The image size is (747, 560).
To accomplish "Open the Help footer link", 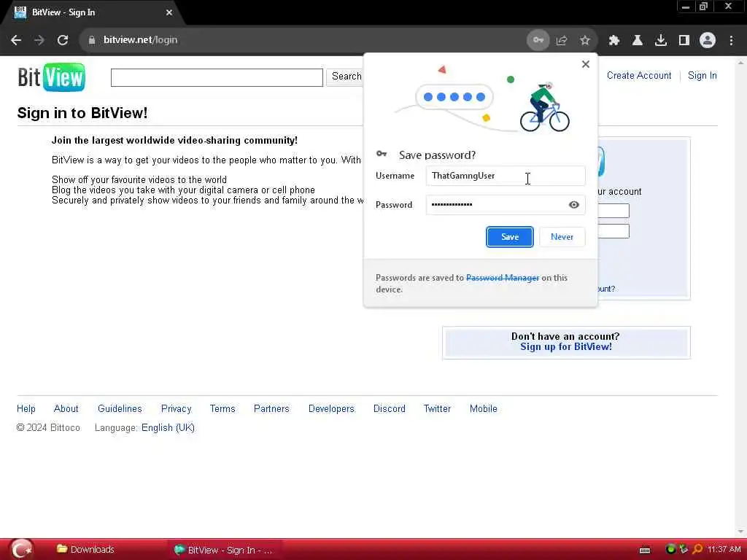I will click(26, 408).
